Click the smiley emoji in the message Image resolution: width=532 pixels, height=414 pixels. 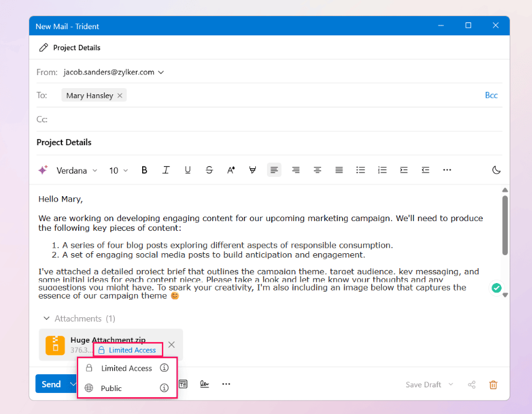coord(174,296)
